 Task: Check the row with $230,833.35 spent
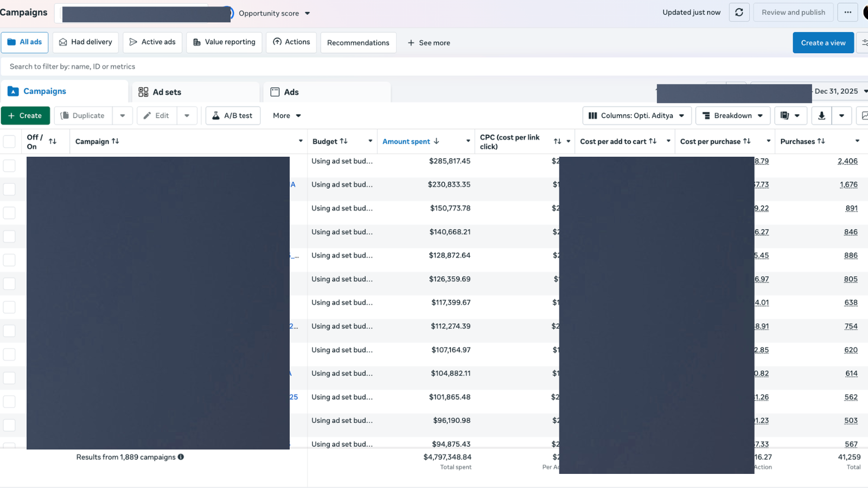point(9,189)
